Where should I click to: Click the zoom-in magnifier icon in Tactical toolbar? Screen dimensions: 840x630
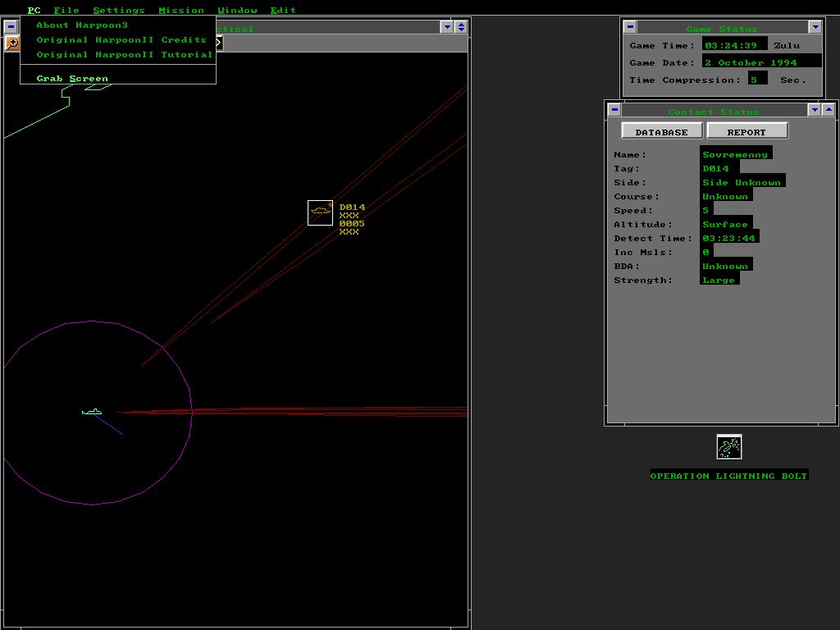pos(11,43)
